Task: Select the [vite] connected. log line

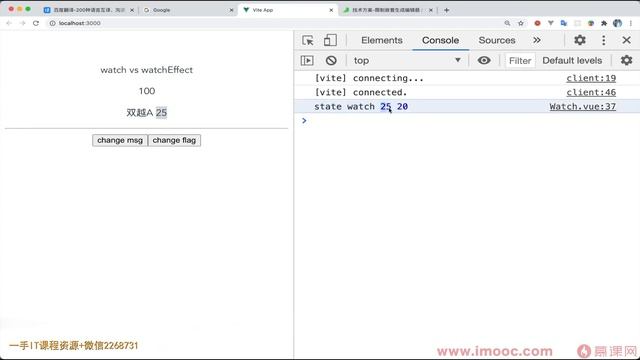Action: 467,92
